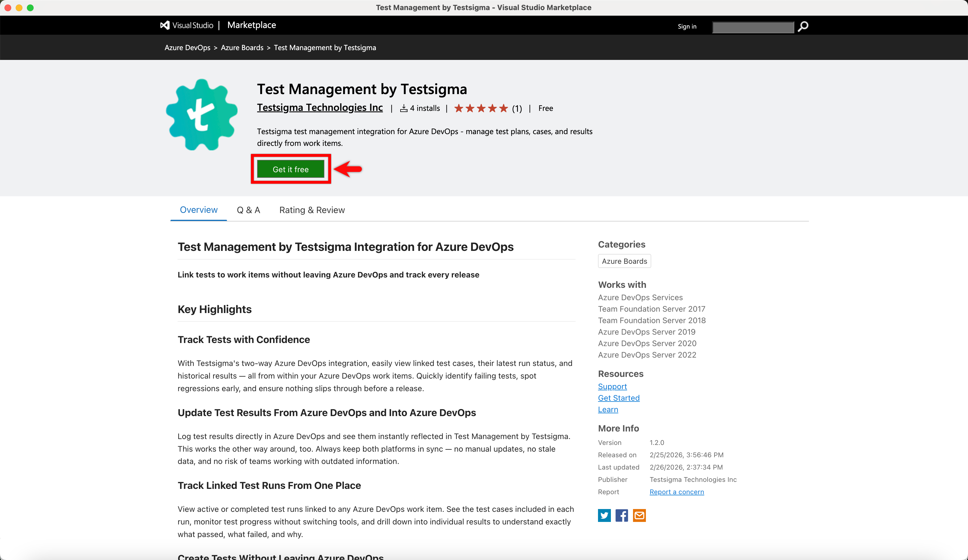Navigate to Azure Boards via breadcrumb
Viewport: 968px width, 560px height.
(x=242, y=47)
